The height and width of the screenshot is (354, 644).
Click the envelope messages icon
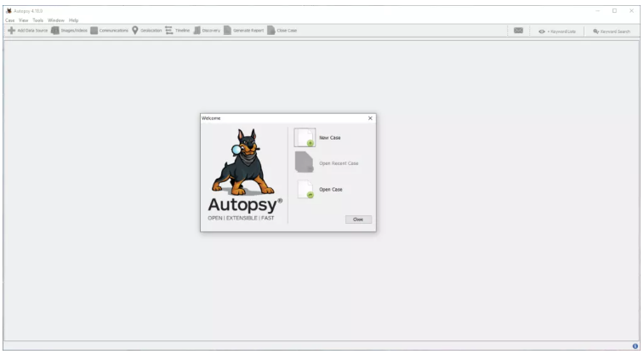[x=518, y=31]
